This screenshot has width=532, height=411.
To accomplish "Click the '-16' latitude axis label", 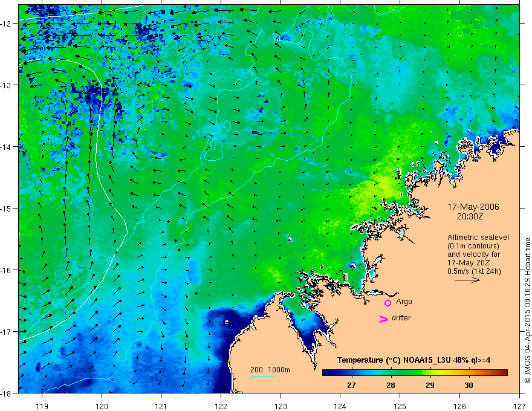I will click(x=7, y=270).
